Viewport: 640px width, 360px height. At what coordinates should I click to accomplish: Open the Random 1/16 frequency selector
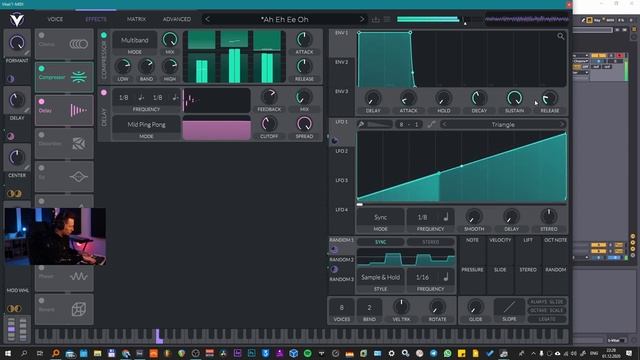pyautogui.click(x=422, y=277)
